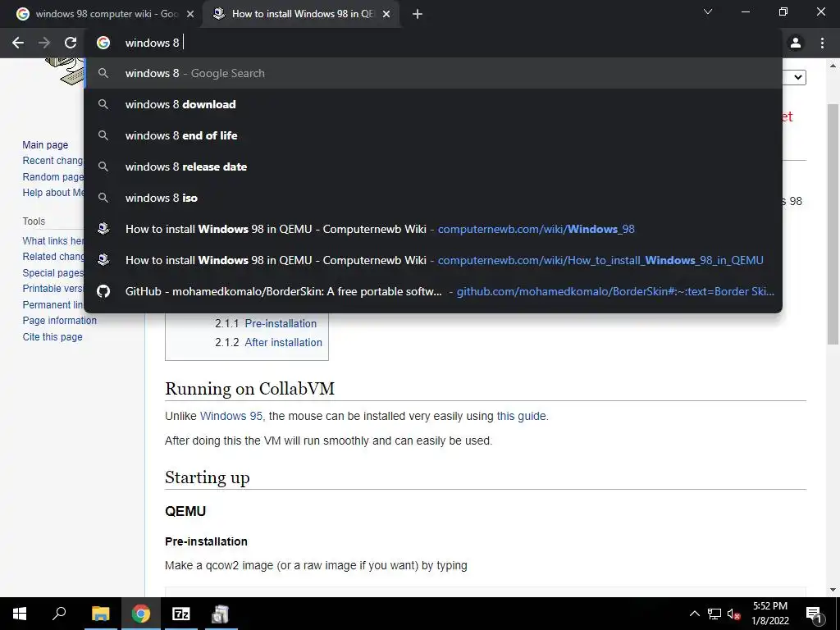Open the 'Random page' sidebar link
The width and height of the screenshot is (840, 630).
coord(53,177)
